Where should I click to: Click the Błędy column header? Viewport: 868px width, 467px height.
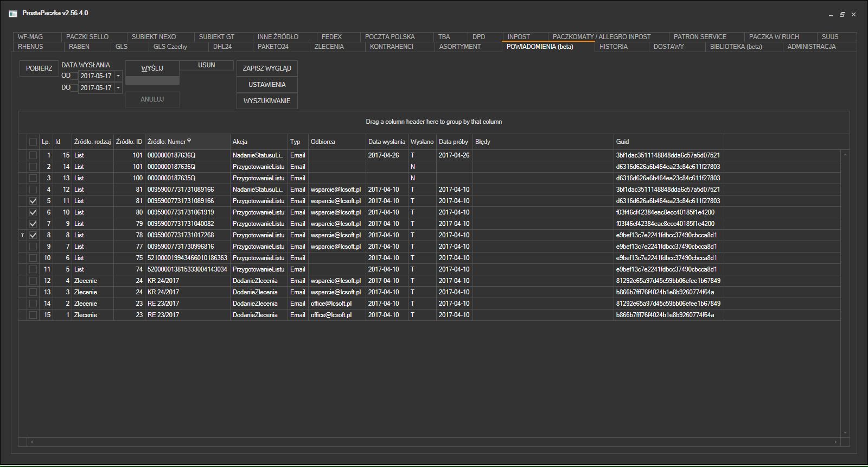[x=543, y=142]
